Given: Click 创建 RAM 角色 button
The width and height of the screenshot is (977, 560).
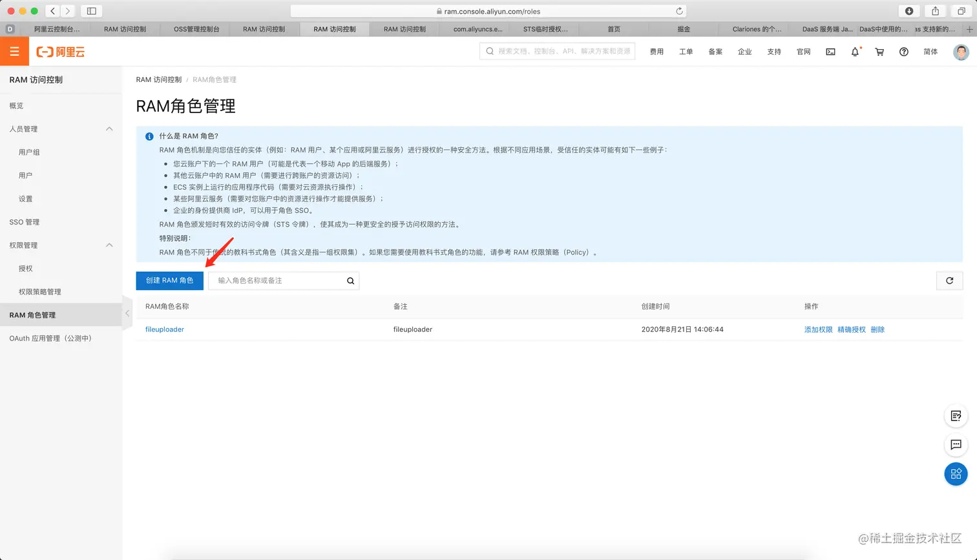Looking at the screenshot, I should pos(169,280).
